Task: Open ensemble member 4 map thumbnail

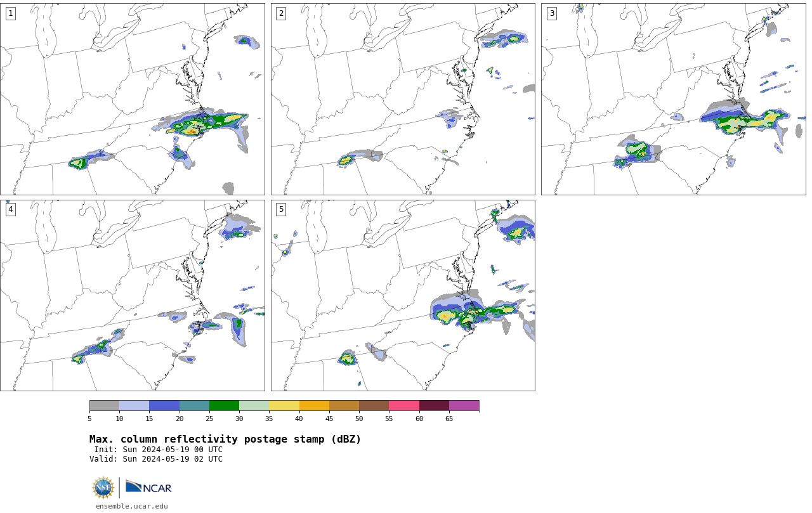Action: pyautogui.click(x=133, y=295)
